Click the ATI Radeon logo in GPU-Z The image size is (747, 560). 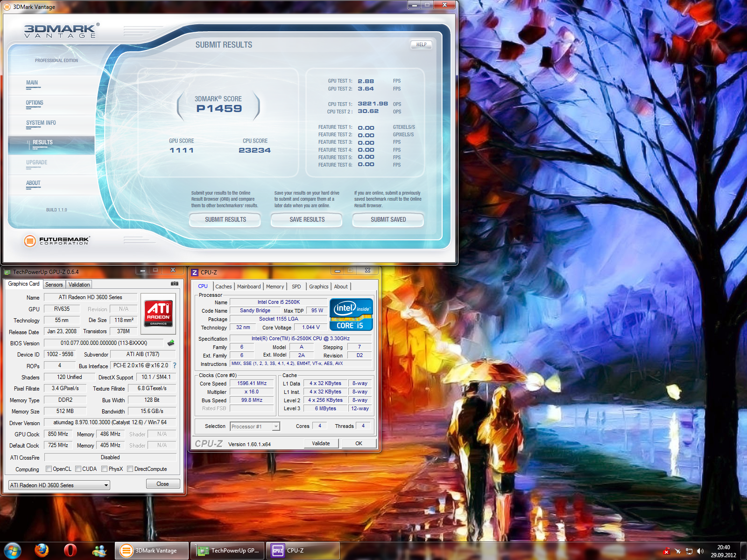pyautogui.click(x=158, y=313)
